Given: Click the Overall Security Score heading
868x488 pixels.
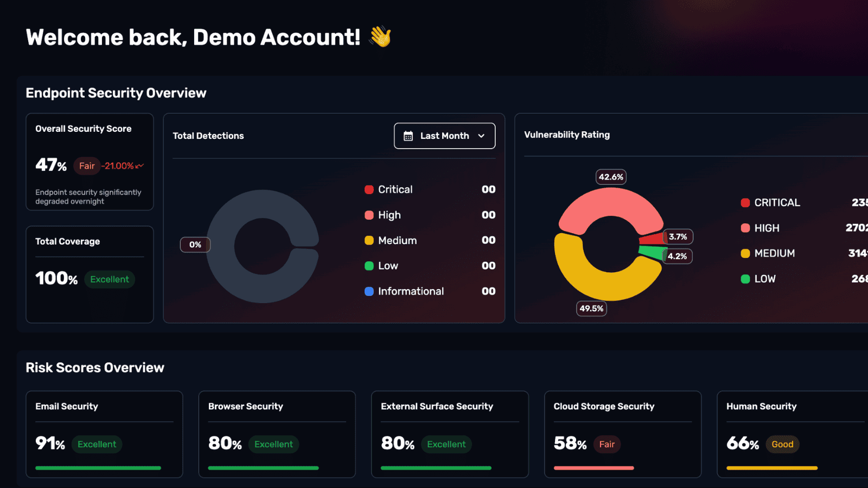Looking at the screenshot, I should click(x=84, y=129).
